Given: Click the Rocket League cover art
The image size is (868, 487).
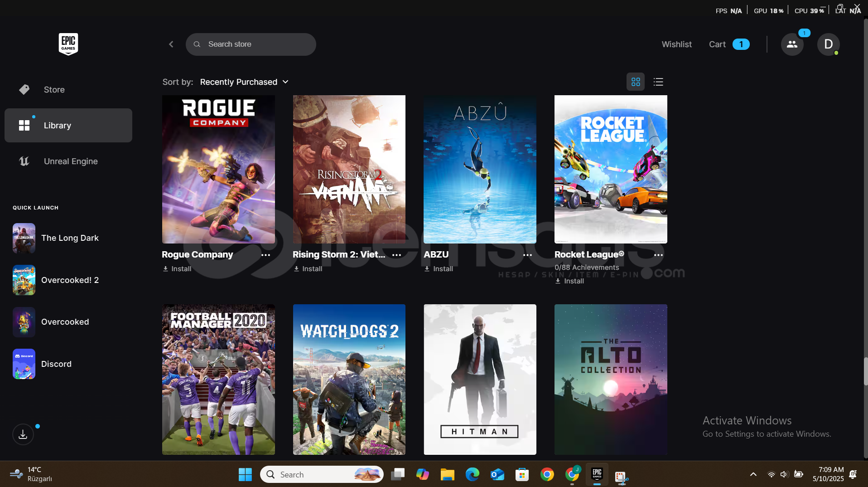Looking at the screenshot, I should pyautogui.click(x=611, y=169).
